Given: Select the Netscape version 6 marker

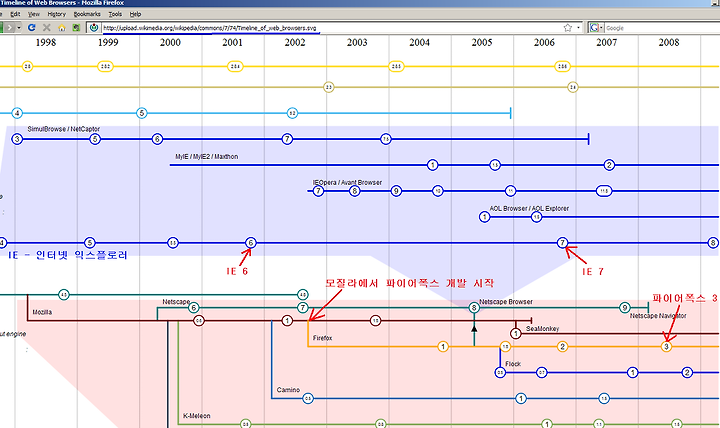Looking at the screenshot, I should click(x=194, y=308).
